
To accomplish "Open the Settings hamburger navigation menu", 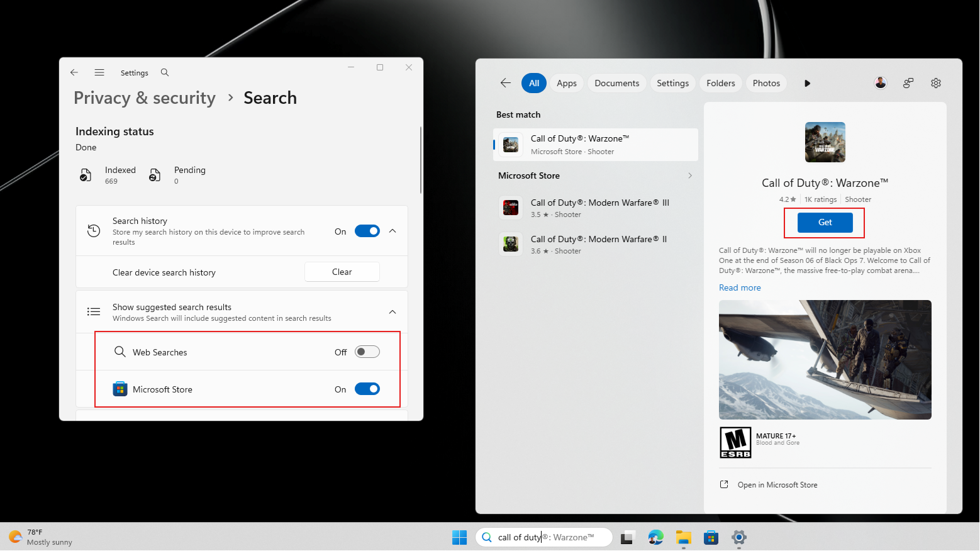I will (x=99, y=72).
